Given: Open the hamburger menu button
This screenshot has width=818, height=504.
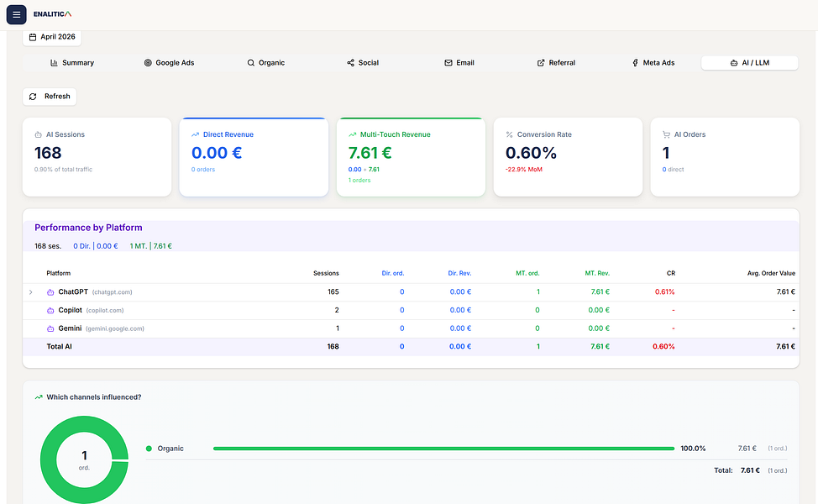Looking at the screenshot, I should click(16, 14).
